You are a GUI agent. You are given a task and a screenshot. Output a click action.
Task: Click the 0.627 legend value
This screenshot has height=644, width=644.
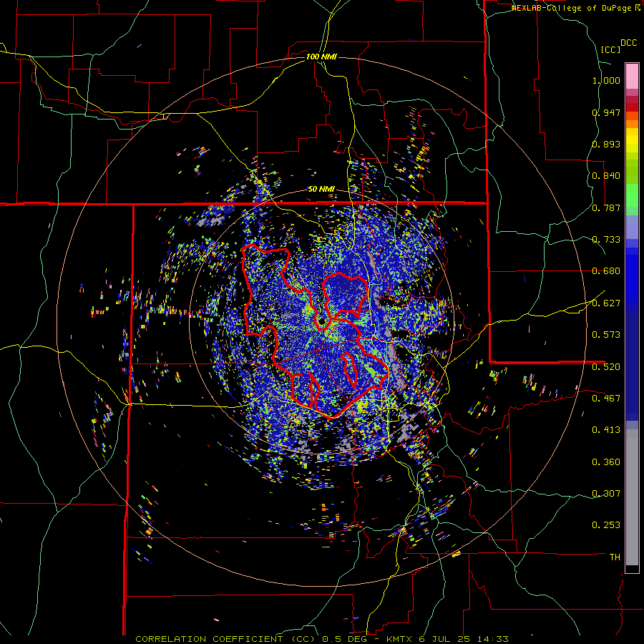point(606,303)
